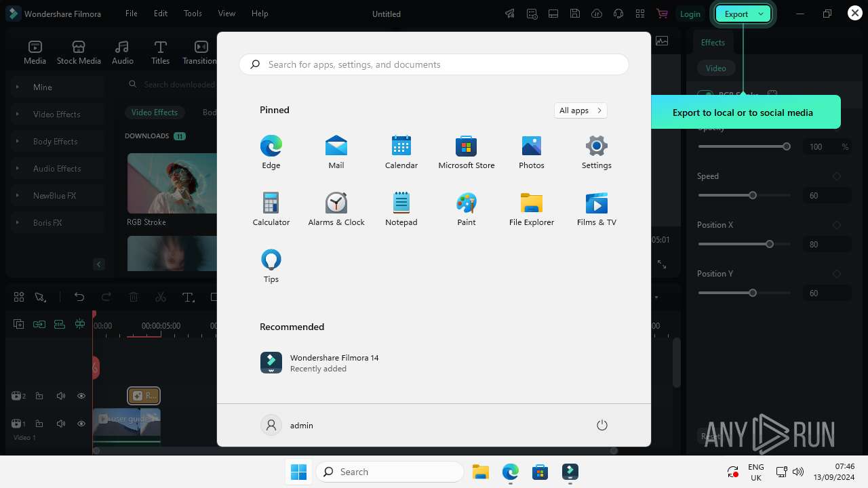Click the paper plane share icon

(510, 14)
